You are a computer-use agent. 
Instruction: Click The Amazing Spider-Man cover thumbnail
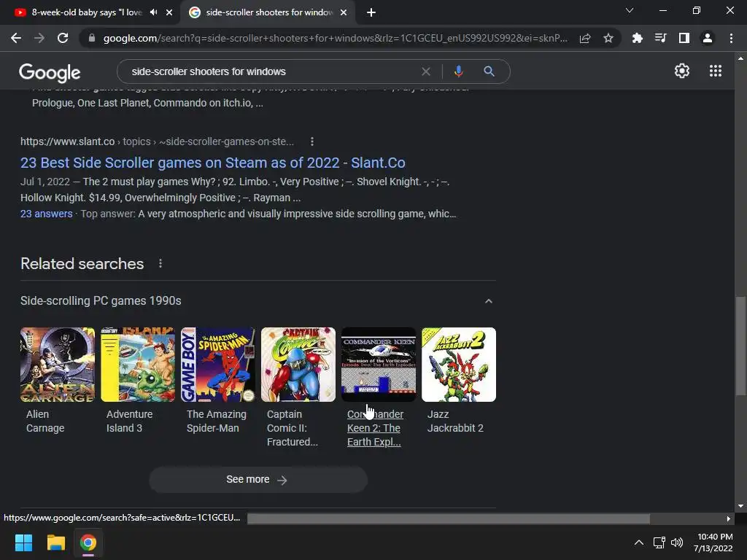click(x=218, y=365)
